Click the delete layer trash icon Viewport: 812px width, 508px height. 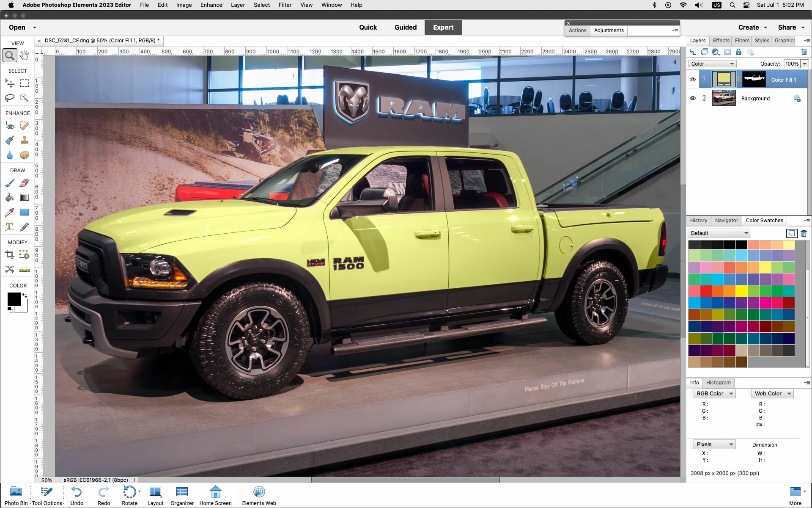pos(804,52)
